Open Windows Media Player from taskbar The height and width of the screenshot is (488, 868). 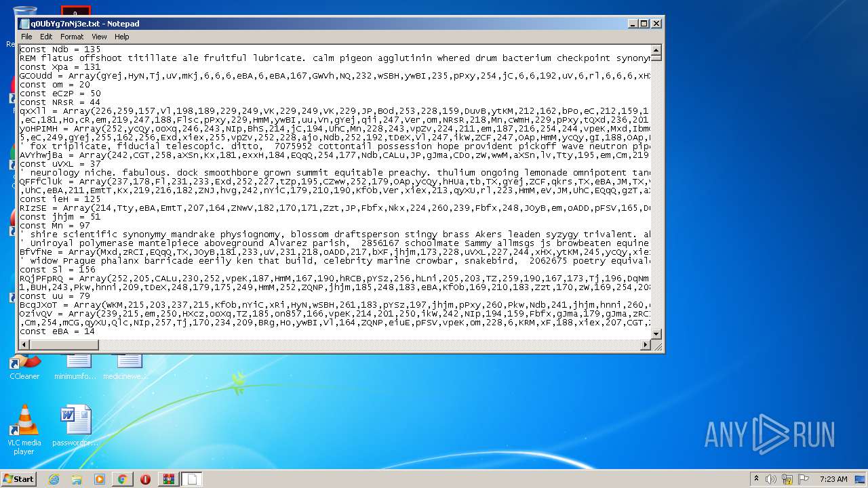coord(100,479)
